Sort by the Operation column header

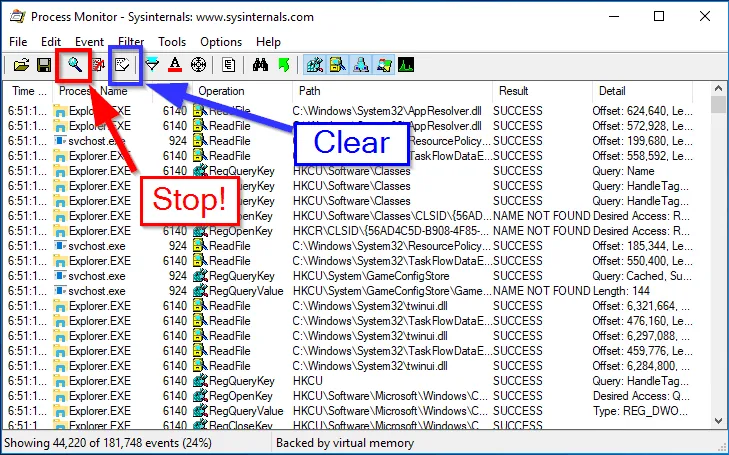[x=221, y=91]
